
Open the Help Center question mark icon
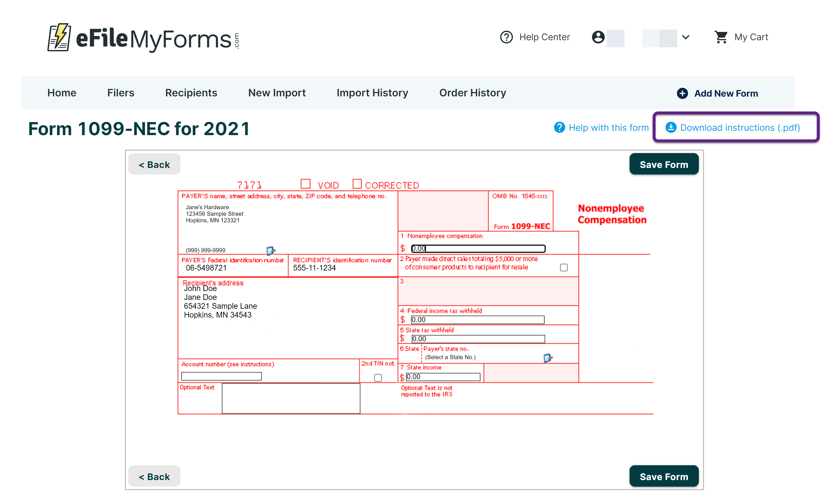506,37
